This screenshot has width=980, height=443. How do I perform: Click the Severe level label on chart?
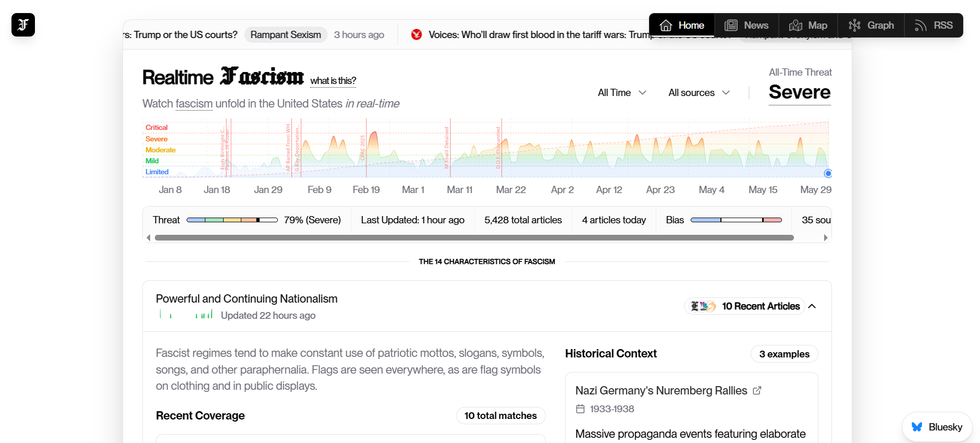click(x=156, y=139)
